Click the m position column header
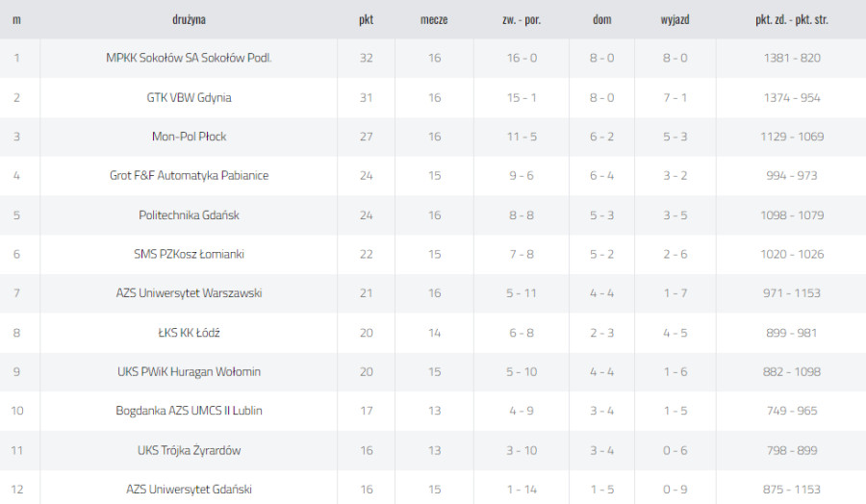Screen dimensions: 866x504 (16, 20)
